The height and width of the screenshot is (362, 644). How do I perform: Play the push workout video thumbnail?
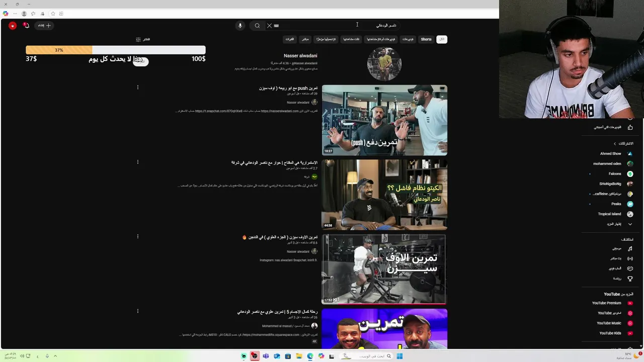384,120
